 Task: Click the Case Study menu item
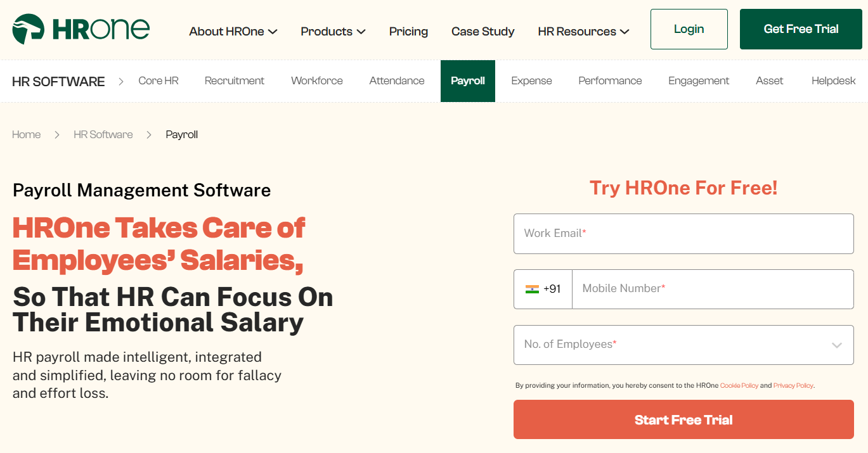(x=483, y=31)
